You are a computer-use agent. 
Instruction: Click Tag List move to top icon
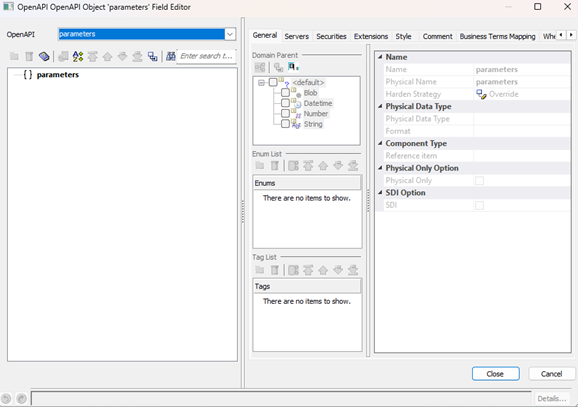pos(308,270)
